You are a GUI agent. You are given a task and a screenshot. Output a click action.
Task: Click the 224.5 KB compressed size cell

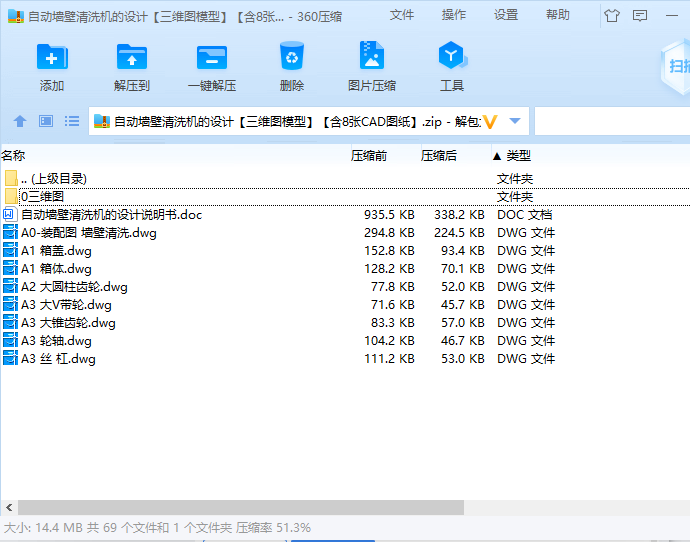[x=459, y=233]
